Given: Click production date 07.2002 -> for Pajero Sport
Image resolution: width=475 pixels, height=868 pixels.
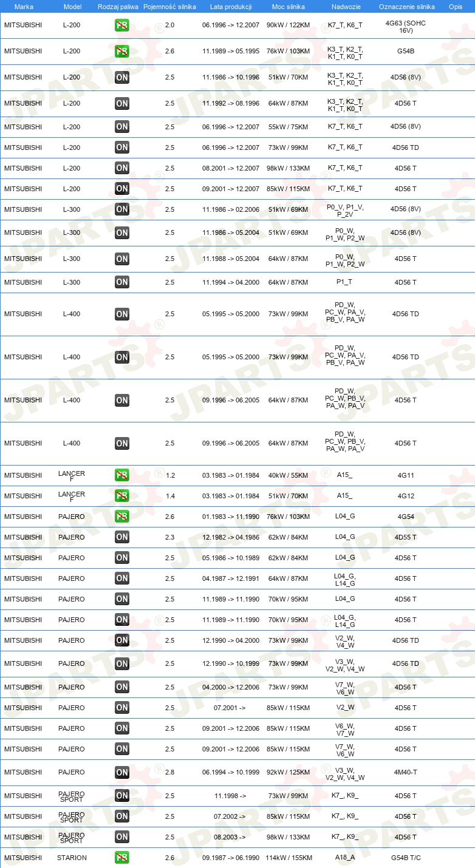Looking at the screenshot, I should [230, 816].
